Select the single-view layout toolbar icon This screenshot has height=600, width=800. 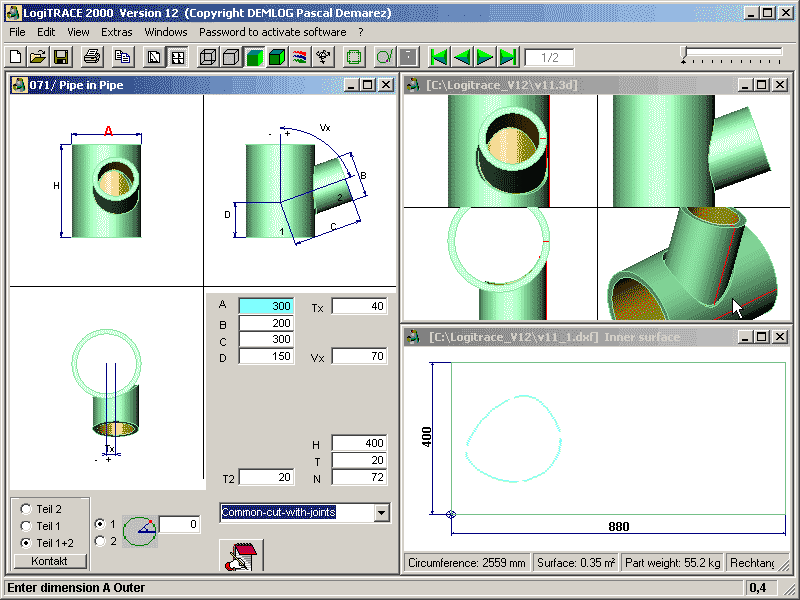coord(154,57)
